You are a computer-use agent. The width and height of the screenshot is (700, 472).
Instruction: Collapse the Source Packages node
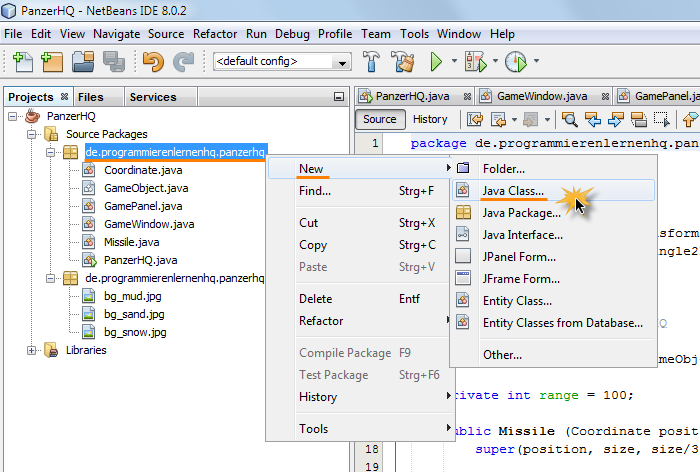pos(31,134)
